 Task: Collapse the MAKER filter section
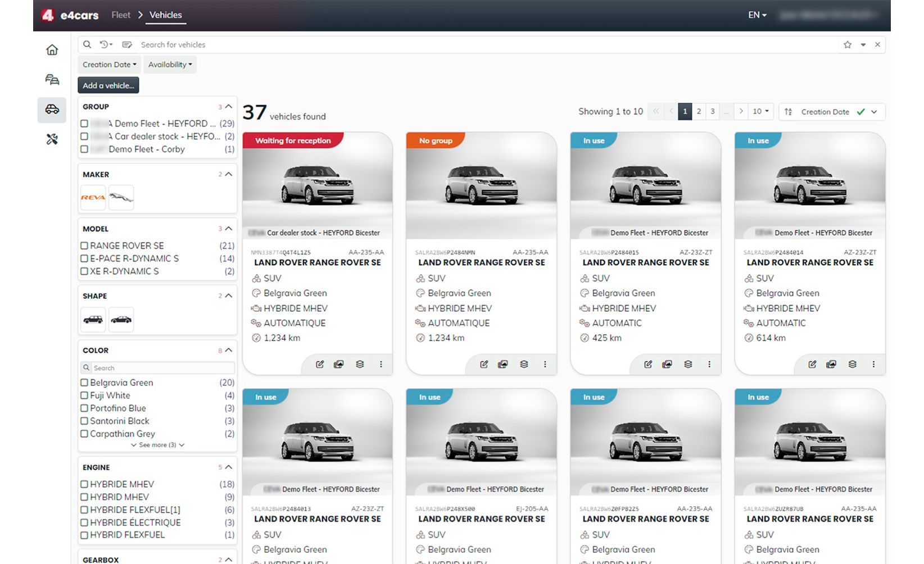229,174
